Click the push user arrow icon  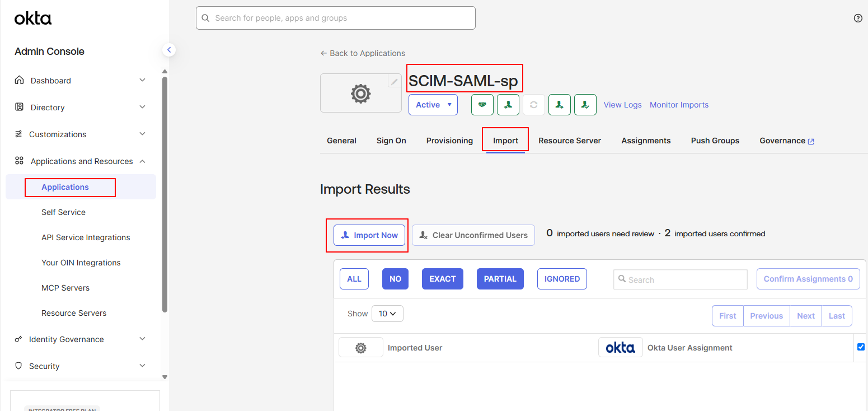(x=560, y=105)
